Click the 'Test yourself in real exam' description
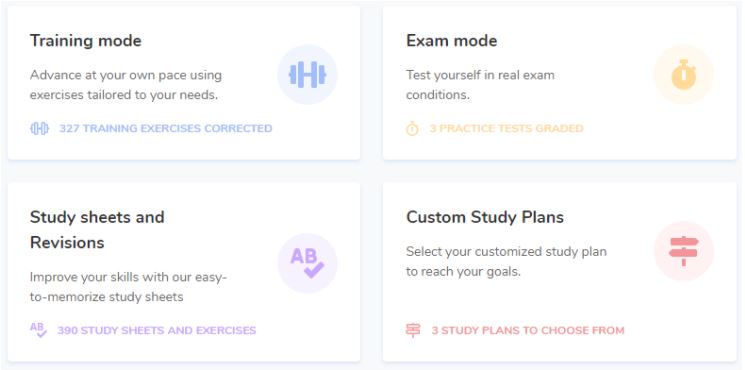This screenshot has width=745, height=370. click(480, 85)
